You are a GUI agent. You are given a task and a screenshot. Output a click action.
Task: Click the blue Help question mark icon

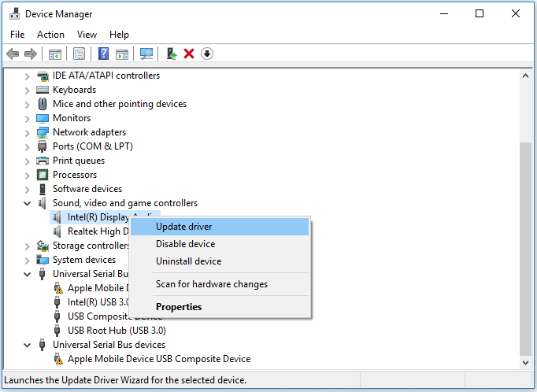point(103,54)
